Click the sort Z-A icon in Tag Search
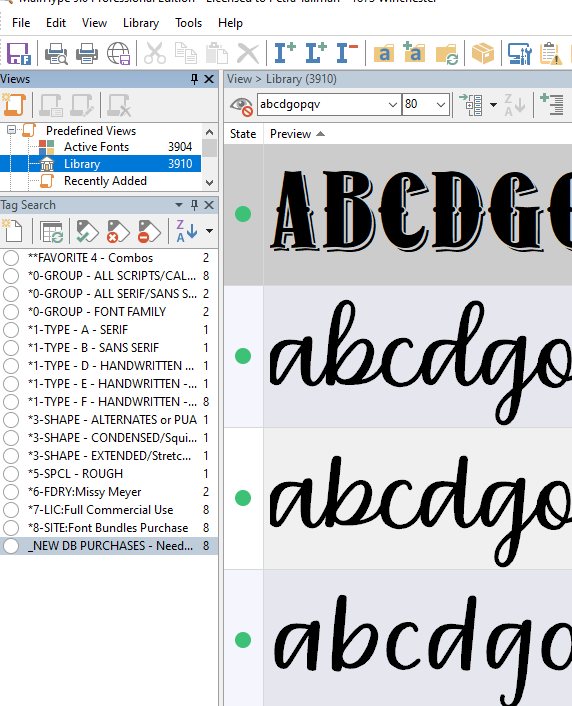Image resolution: width=572 pixels, height=706 pixels. (186, 231)
